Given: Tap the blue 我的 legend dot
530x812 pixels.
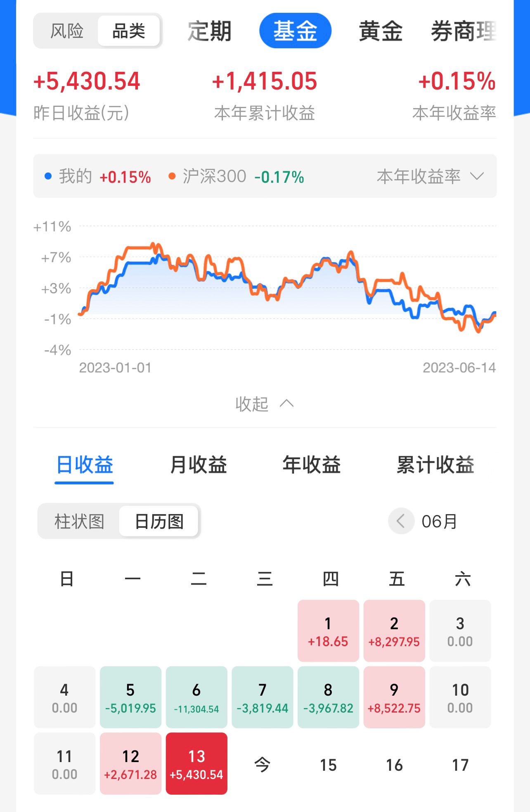Looking at the screenshot, I should click(48, 177).
